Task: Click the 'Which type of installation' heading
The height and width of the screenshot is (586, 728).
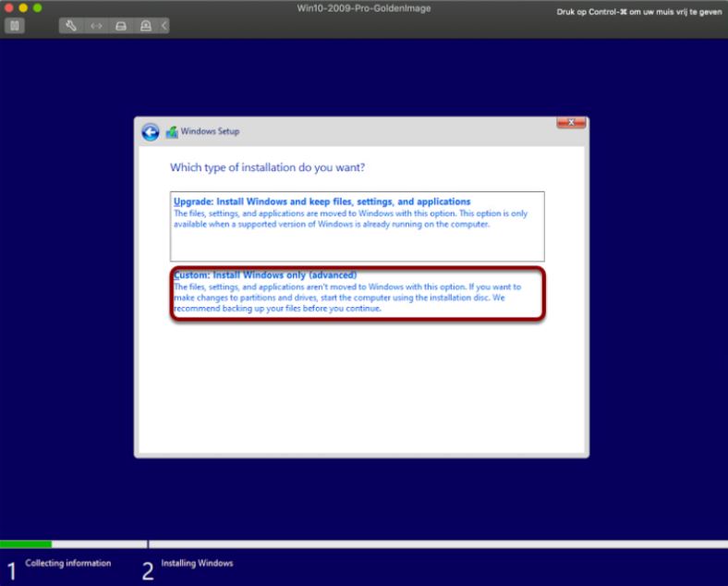Action: click(x=267, y=167)
